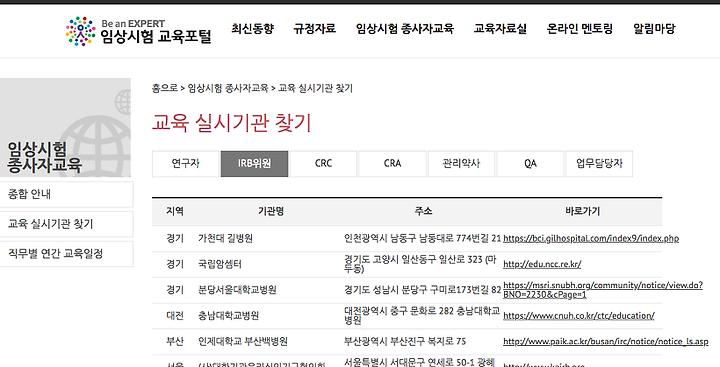Click the 지역 column header
The width and height of the screenshot is (720, 367).
click(175, 211)
